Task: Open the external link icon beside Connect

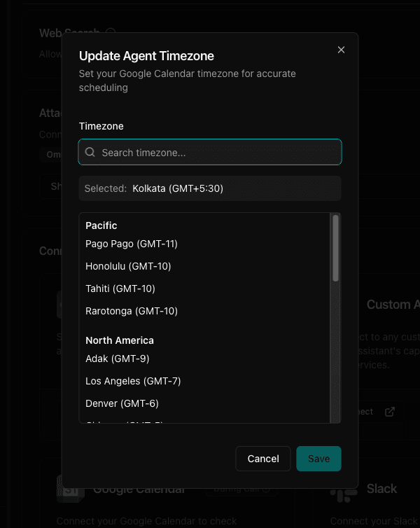Action: [390, 412]
